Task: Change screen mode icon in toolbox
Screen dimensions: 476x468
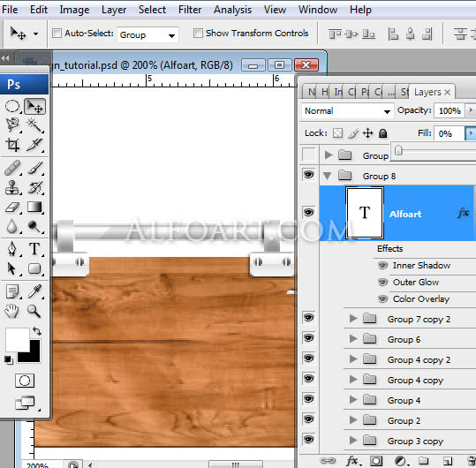Action: pyautogui.click(x=26, y=403)
